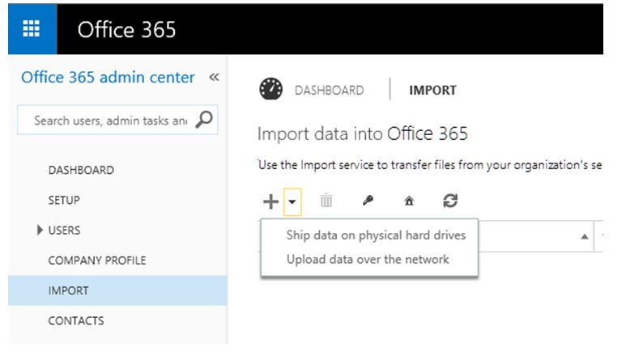The height and width of the screenshot is (364, 626).
Task: Click Office 365 admin center heading link
Action: pos(108,78)
